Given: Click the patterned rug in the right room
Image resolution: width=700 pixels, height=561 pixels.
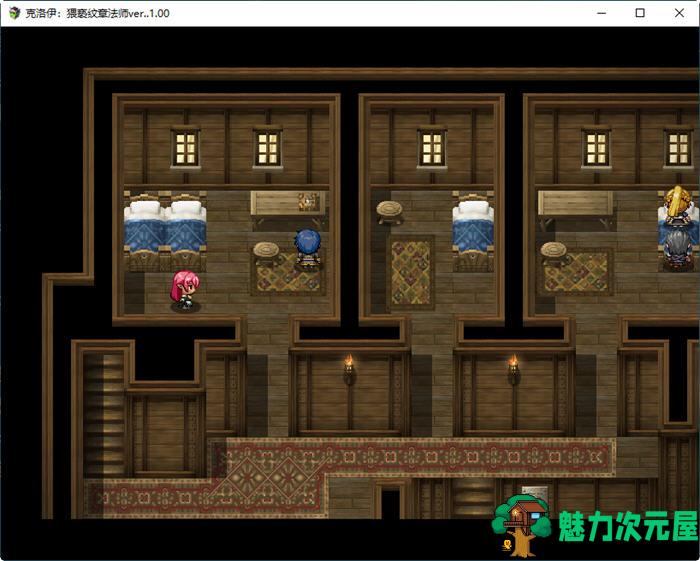Looking at the screenshot, I should pyautogui.click(x=577, y=273).
